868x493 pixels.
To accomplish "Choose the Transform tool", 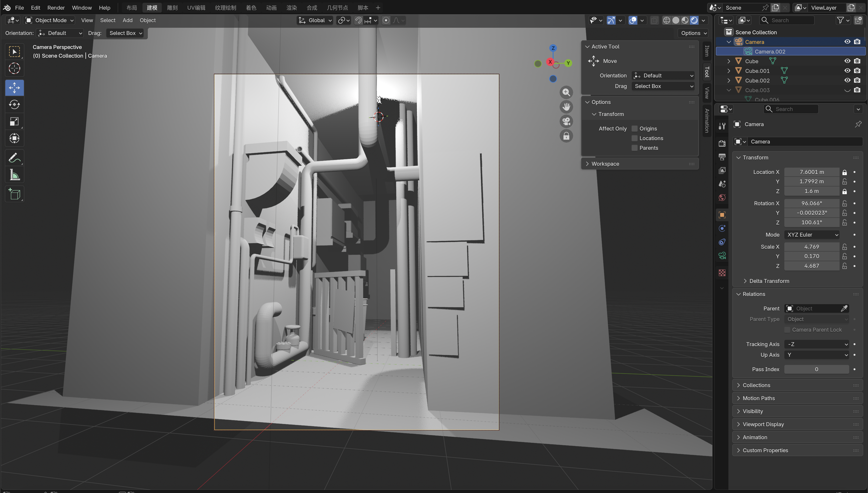I will [x=14, y=138].
